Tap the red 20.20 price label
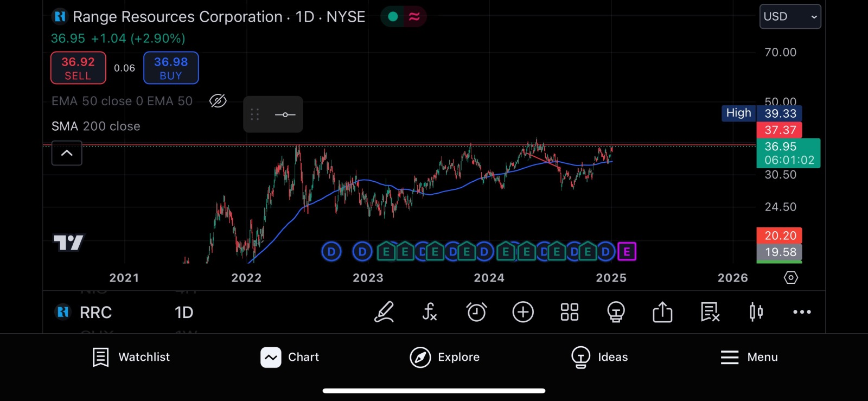This screenshot has width=868, height=401. tap(780, 235)
